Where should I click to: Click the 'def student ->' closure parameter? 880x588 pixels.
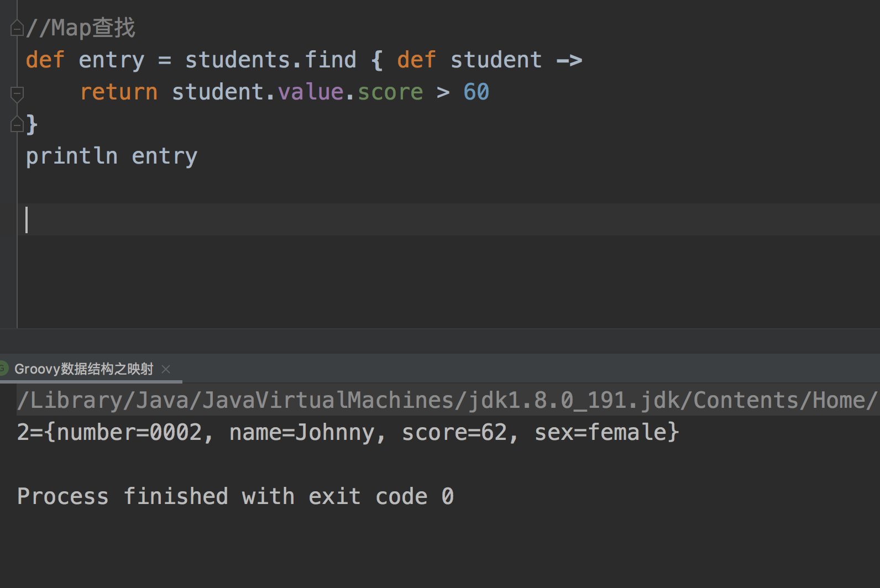(x=490, y=60)
